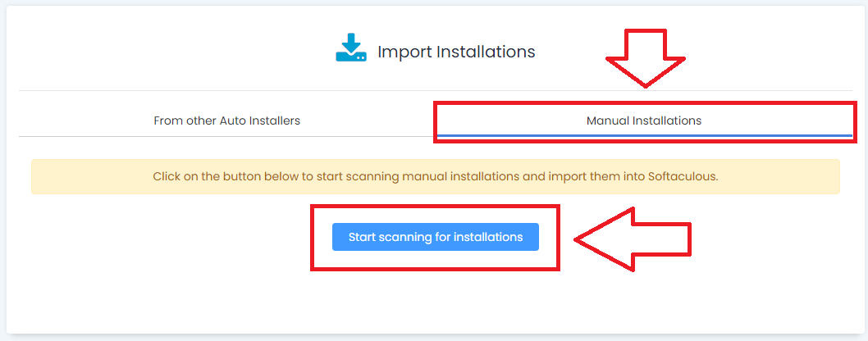
Task: Click the red outline around the scan button
Action: point(435,206)
